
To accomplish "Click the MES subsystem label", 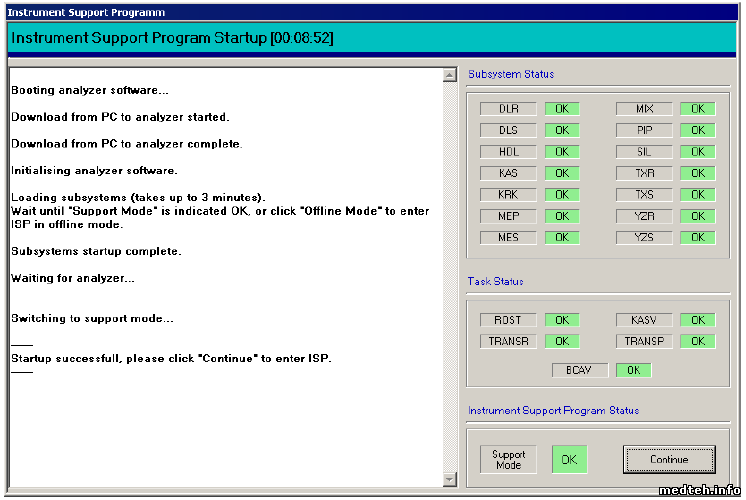I will tap(508, 238).
